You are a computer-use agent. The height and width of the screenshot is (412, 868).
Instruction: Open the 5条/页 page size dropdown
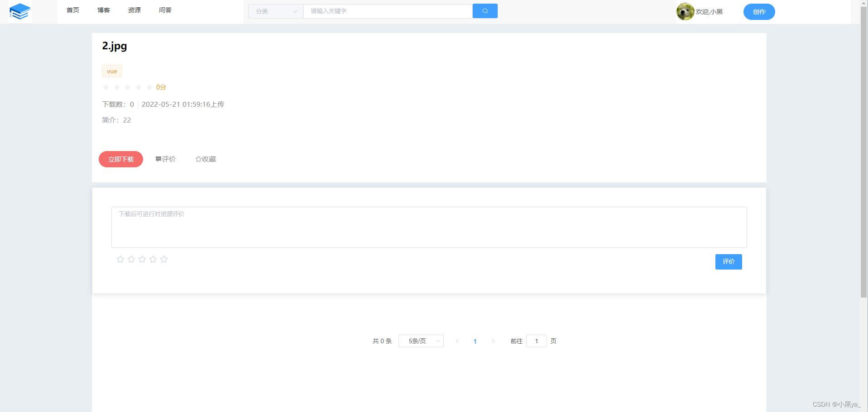(421, 341)
